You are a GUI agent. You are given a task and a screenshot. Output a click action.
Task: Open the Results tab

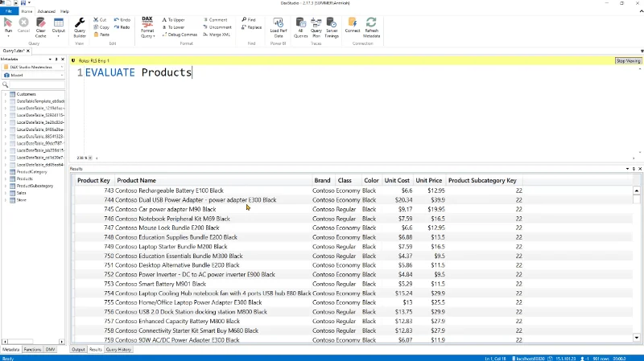[x=95, y=350]
